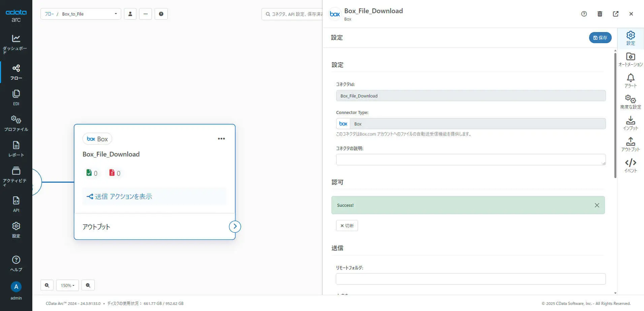644x311 pixels.
Task: Click the disconnect (切断) button
Action: (x=347, y=226)
